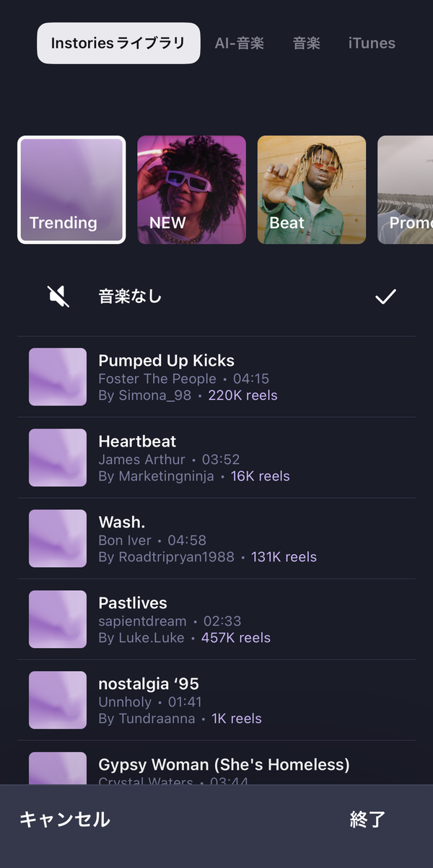Open the partially visible Promo category
This screenshot has width=433, height=868.
click(x=405, y=190)
